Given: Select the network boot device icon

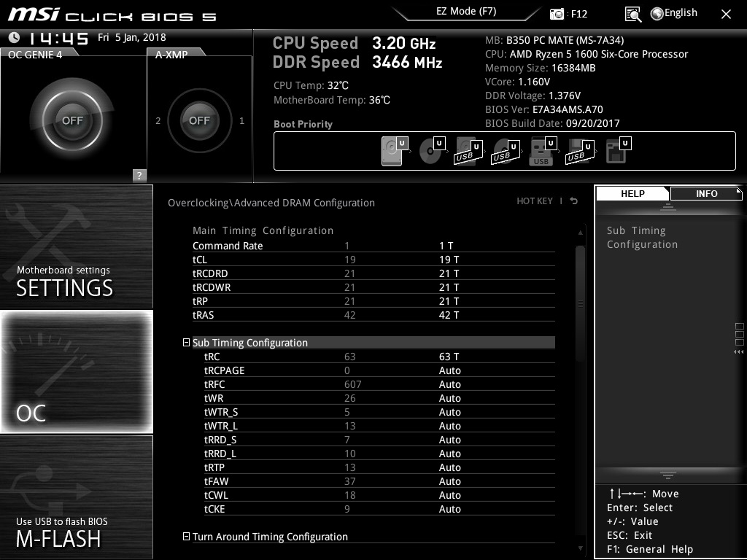Looking at the screenshot, I should tap(618, 150).
